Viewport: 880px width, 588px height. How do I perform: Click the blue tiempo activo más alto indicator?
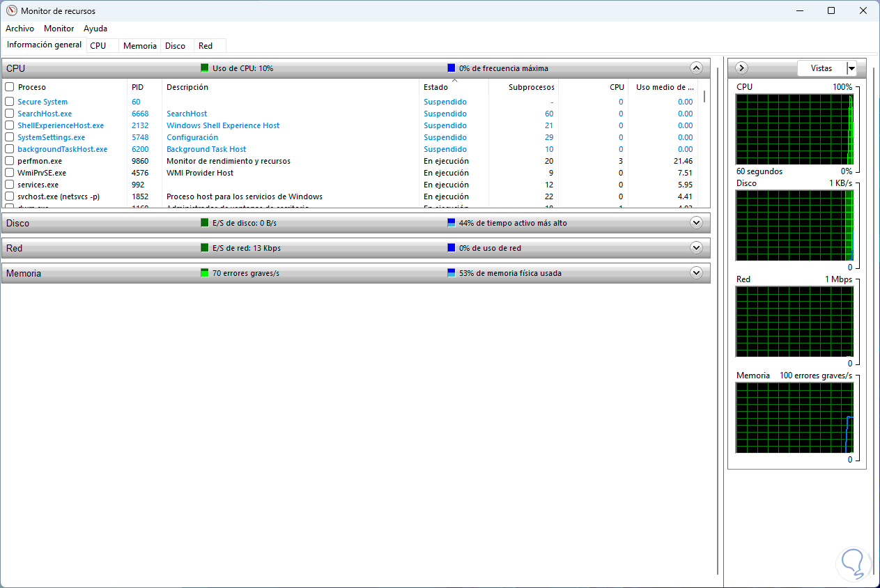tap(451, 223)
